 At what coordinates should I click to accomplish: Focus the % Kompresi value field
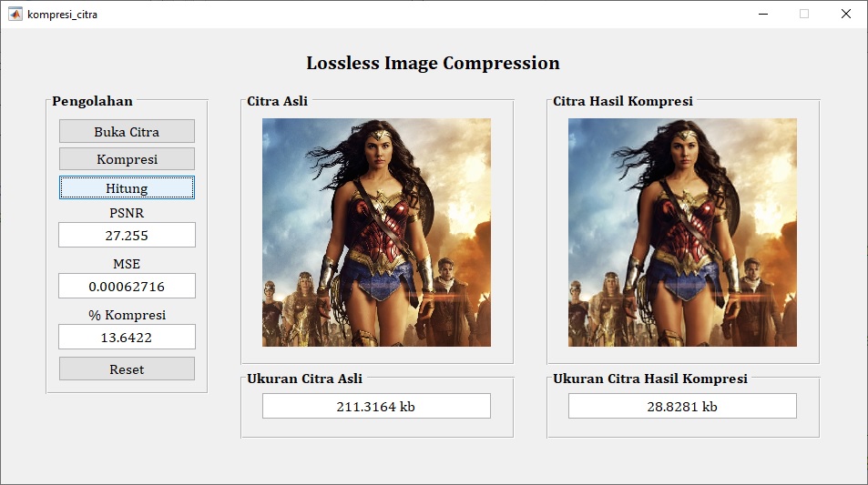click(127, 337)
